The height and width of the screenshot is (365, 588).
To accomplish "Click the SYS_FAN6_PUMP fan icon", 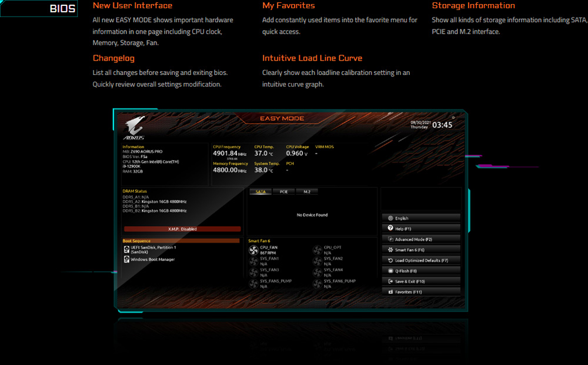I will coord(318,284).
